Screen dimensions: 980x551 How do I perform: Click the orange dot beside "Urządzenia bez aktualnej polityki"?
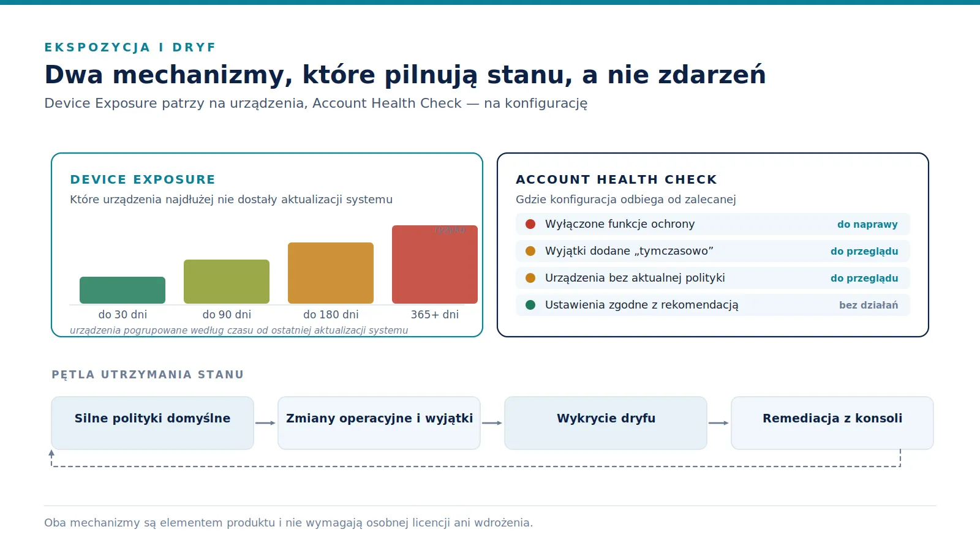pos(530,278)
